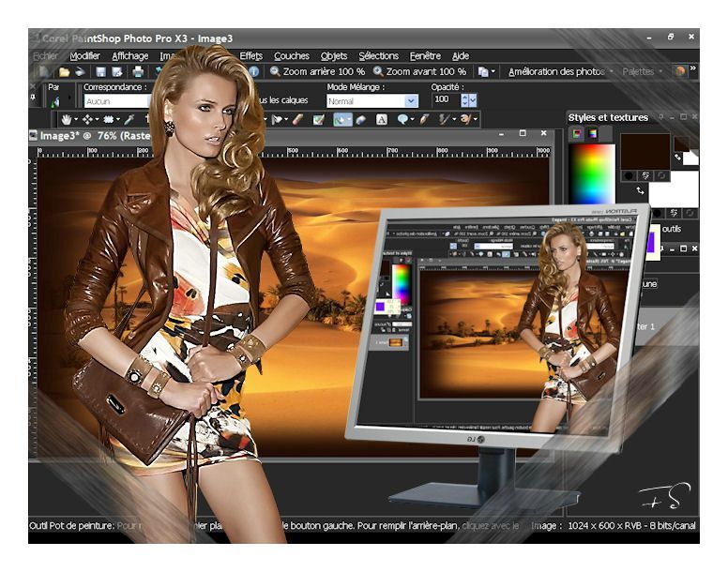Expand the Selection tool dropdown arrow
Viewport: 728px width, 572px height.
coord(118,120)
